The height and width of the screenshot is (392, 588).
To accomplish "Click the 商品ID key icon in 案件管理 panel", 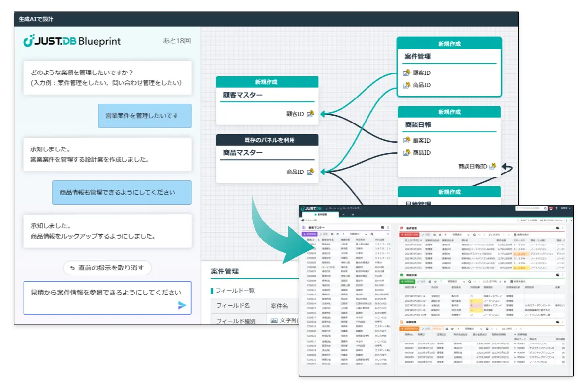I will 406,85.
